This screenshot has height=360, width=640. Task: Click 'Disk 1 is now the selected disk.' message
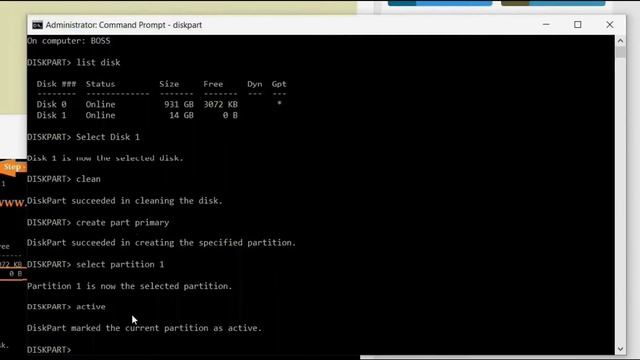tap(105, 158)
